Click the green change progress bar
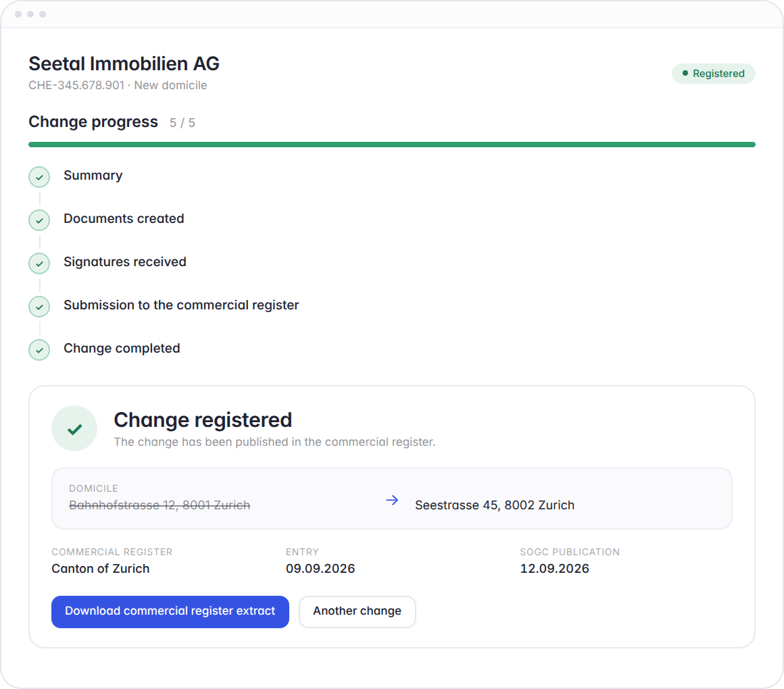 pyautogui.click(x=392, y=145)
